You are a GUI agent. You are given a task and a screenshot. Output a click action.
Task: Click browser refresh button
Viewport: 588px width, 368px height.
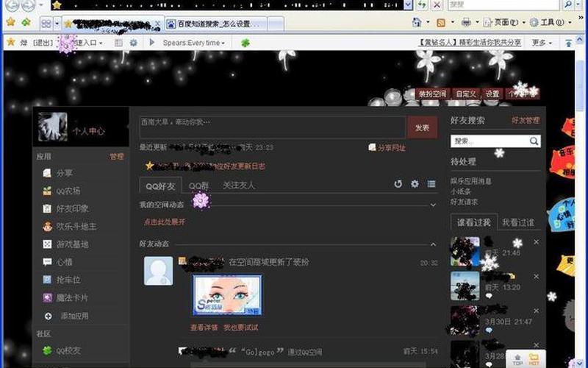click(422, 4)
